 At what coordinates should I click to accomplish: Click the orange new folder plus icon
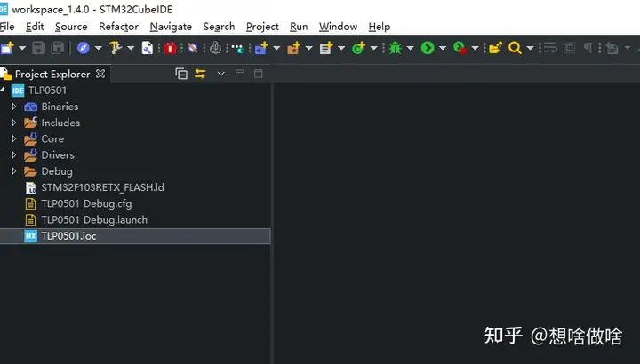pyautogui.click(x=294, y=48)
